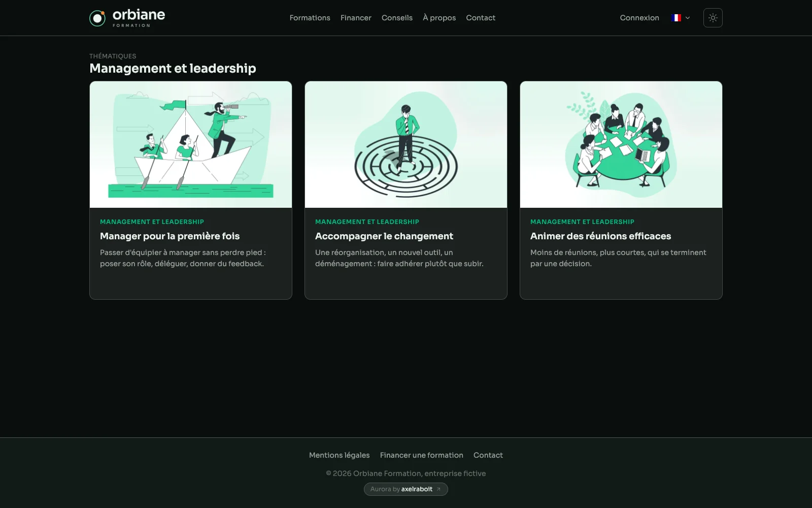Click category label above "Manager pour la première fois"
812x508 pixels.
(x=152, y=222)
